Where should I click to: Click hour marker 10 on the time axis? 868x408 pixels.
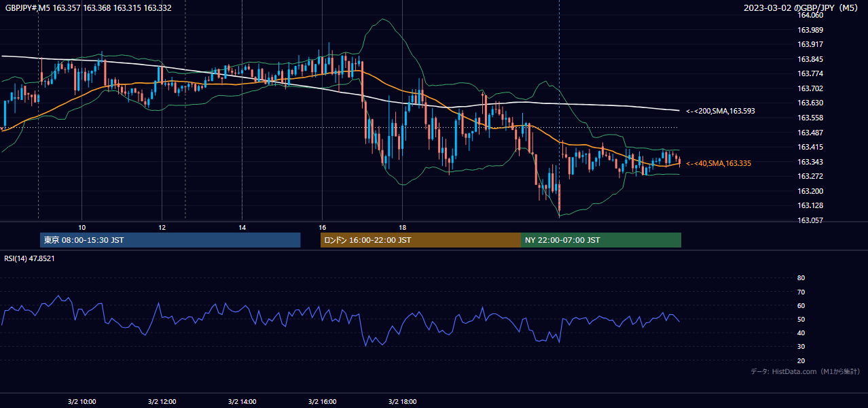coord(82,227)
